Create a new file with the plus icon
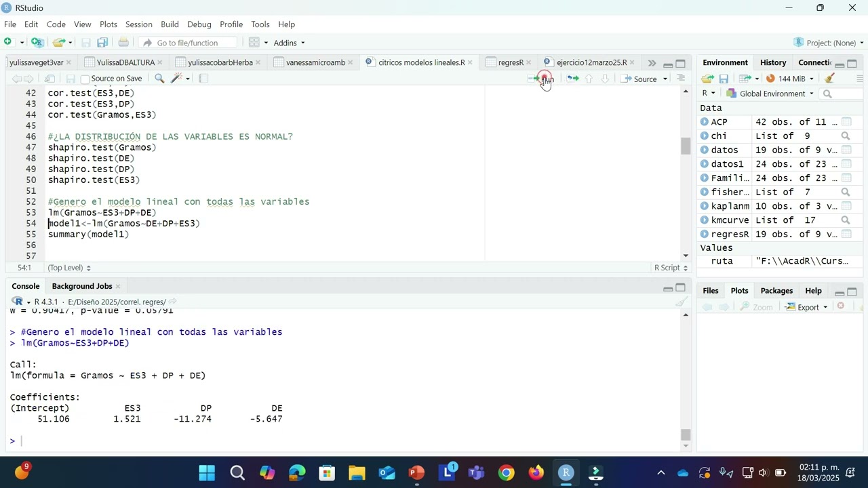The height and width of the screenshot is (488, 868). pyautogui.click(x=8, y=42)
